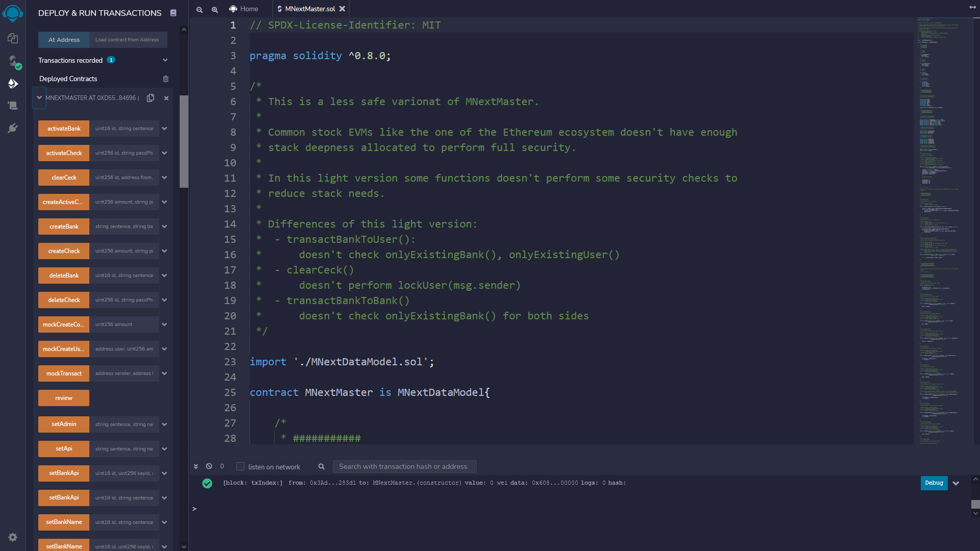Clear the terminal console icon
This screenshot has height=551, width=980.
pyautogui.click(x=209, y=466)
